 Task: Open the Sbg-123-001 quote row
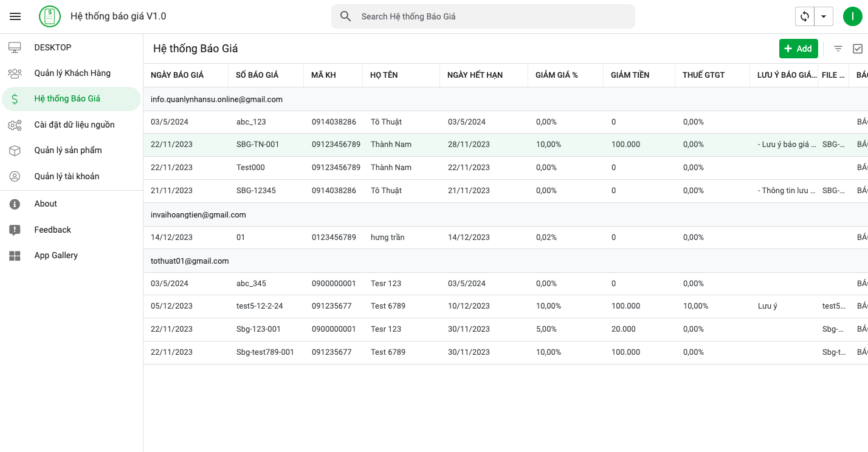coord(506,329)
